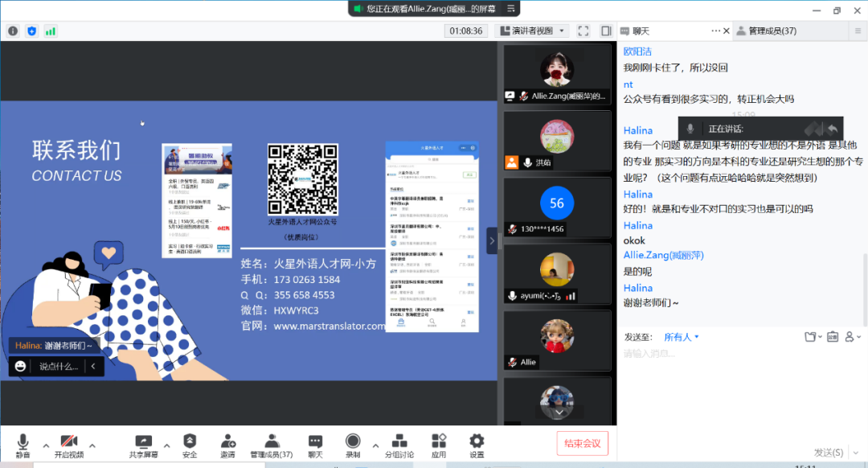Click the red 结束会议 button
Viewport: 868px width, 468px height.
[x=583, y=443]
